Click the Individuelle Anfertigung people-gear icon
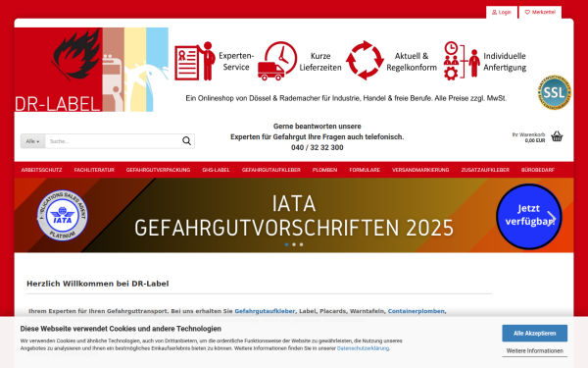Viewport: 588px width, 368px height. click(x=462, y=61)
